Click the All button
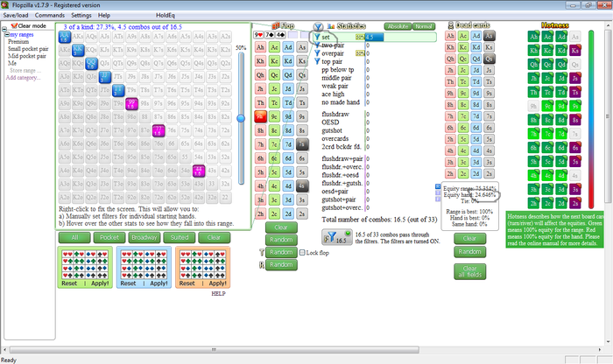This screenshot has height=364, width=613. pos(74,237)
